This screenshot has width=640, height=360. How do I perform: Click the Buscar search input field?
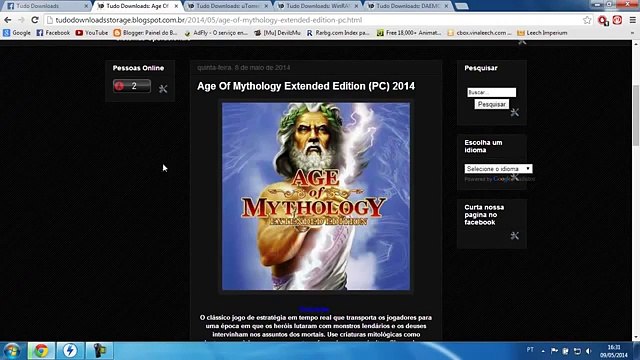(x=491, y=92)
